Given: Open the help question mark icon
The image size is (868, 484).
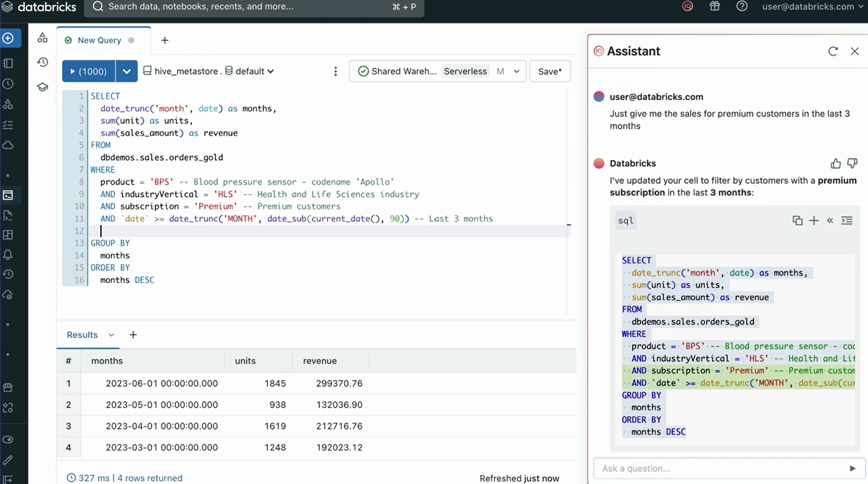Looking at the screenshot, I should pyautogui.click(x=742, y=6).
